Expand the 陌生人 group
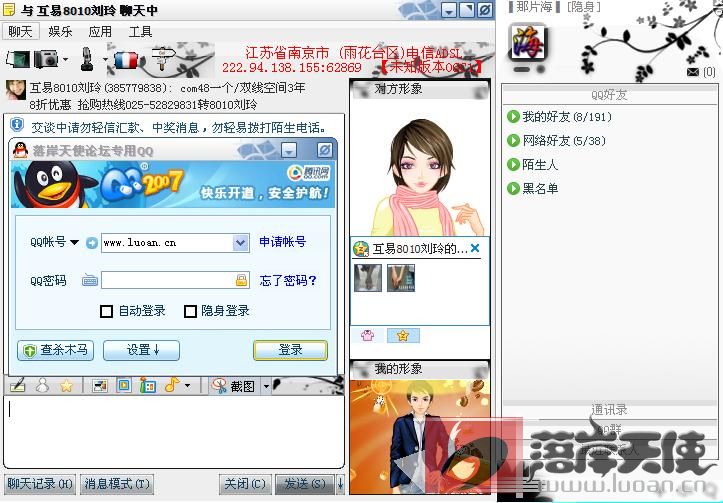This screenshot has width=723, height=503. click(x=532, y=165)
